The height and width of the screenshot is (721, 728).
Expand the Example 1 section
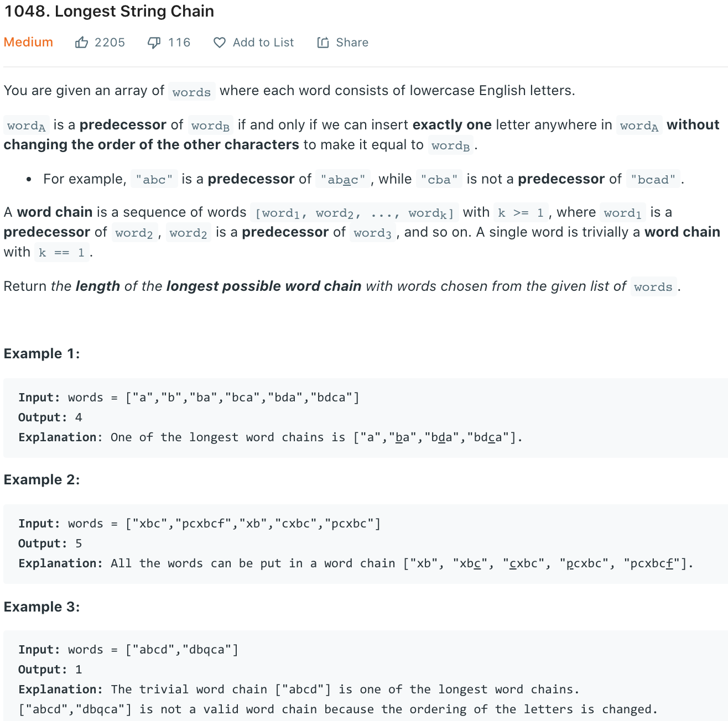pyautogui.click(x=41, y=353)
